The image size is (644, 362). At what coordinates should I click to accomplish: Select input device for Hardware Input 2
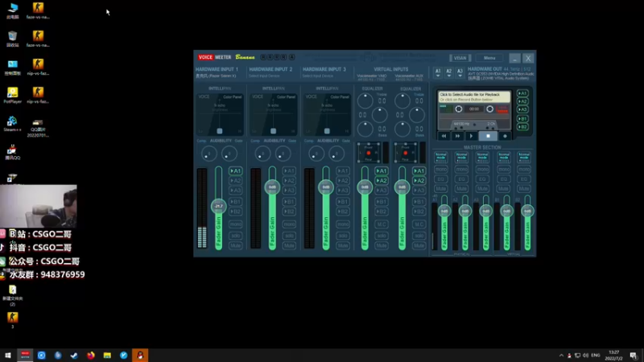pos(264,76)
